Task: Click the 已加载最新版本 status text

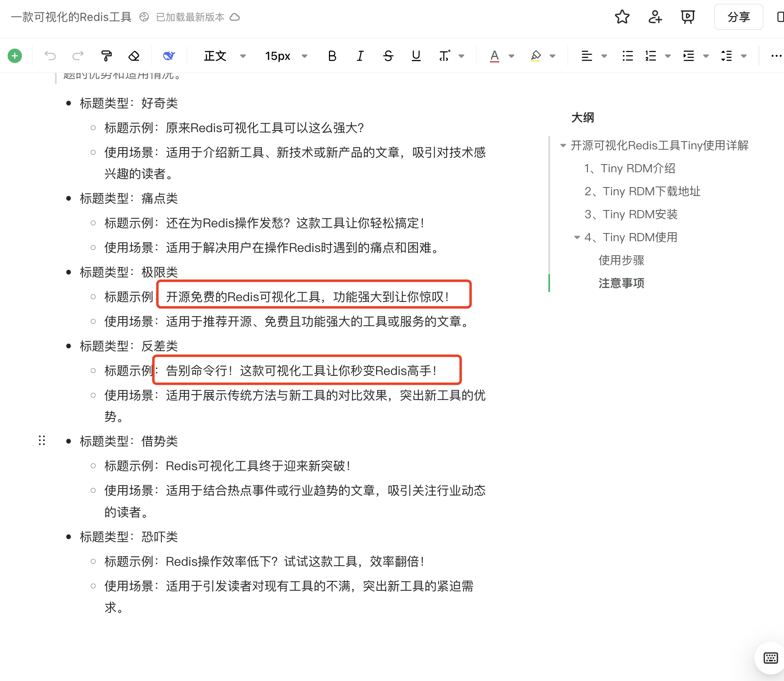Action: click(190, 17)
